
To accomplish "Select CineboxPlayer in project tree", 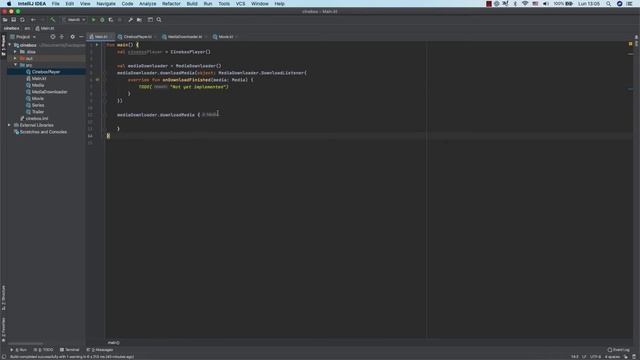I will [46, 72].
